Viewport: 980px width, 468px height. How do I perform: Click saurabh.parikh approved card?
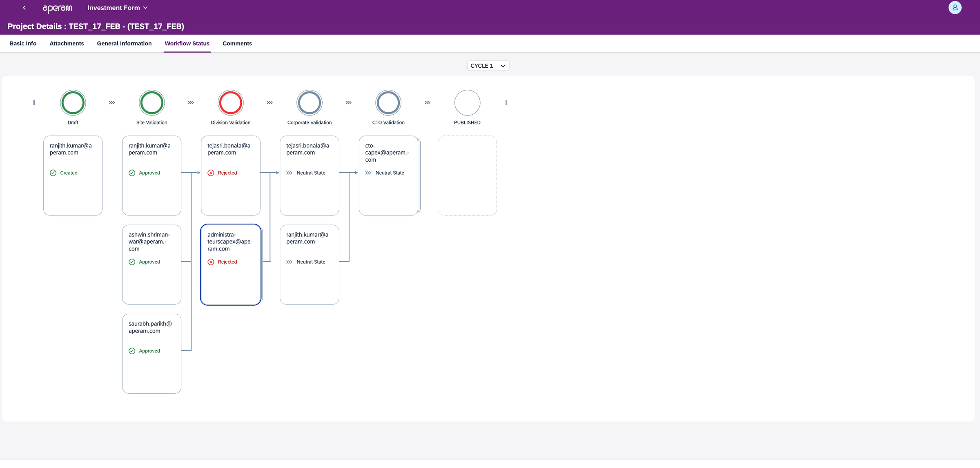(x=151, y=354)
